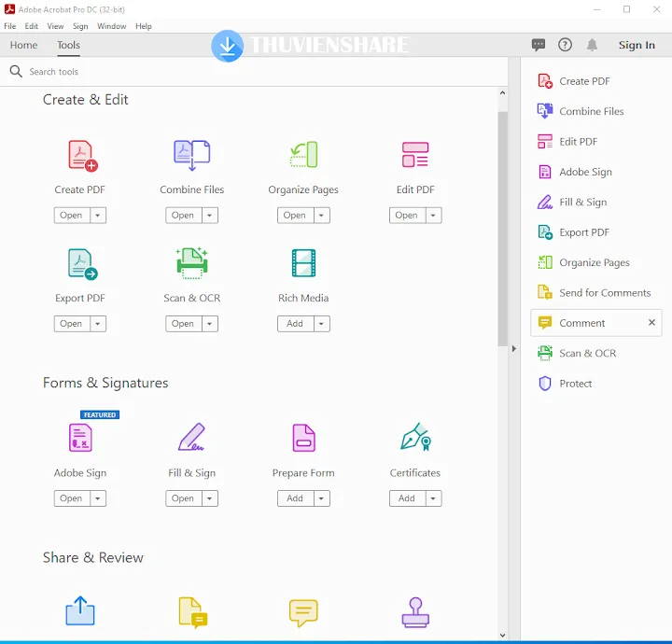Screen dimensions: 672x644
Task: Click Open button under Export PDF
Action: point(72,324)
